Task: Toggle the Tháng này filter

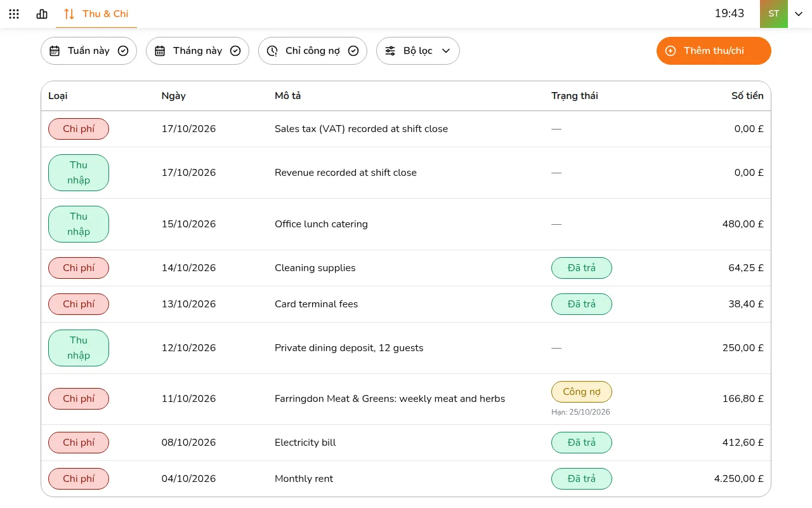Action: [x=197, y=51]
